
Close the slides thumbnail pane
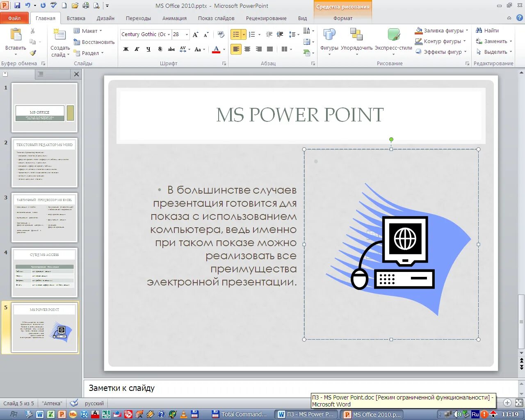76,74
